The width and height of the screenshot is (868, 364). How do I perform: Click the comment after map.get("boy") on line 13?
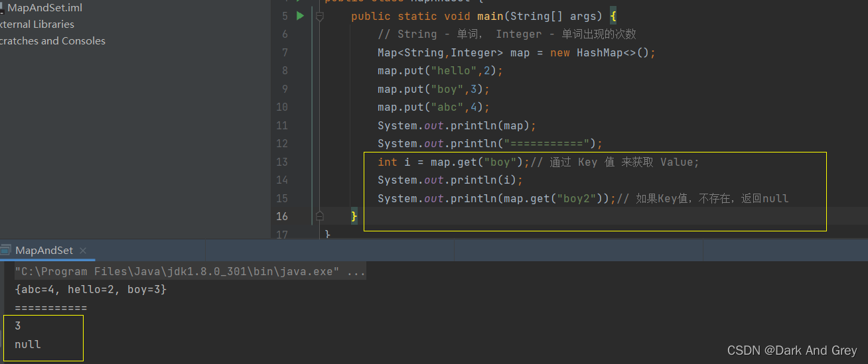[615, 162]
